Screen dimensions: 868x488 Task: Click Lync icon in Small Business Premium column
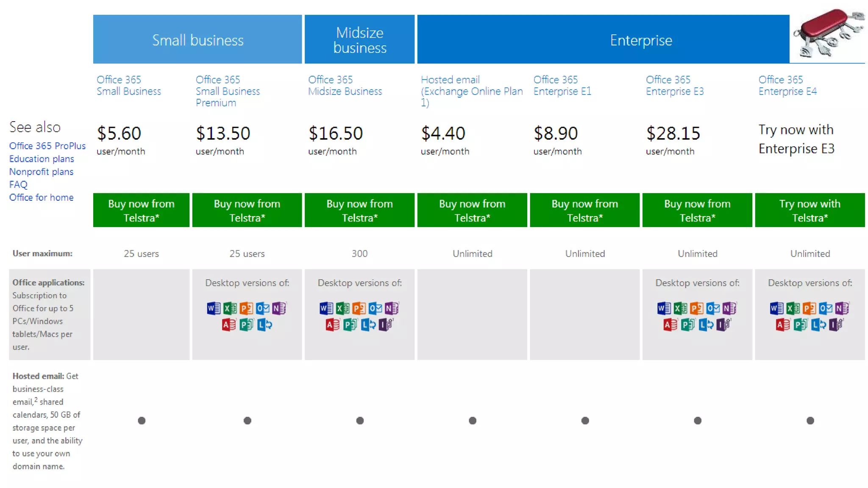tap(264, 325)
